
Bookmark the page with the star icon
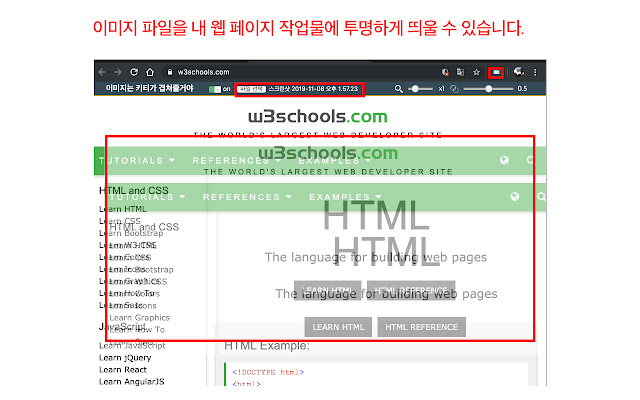476,72
